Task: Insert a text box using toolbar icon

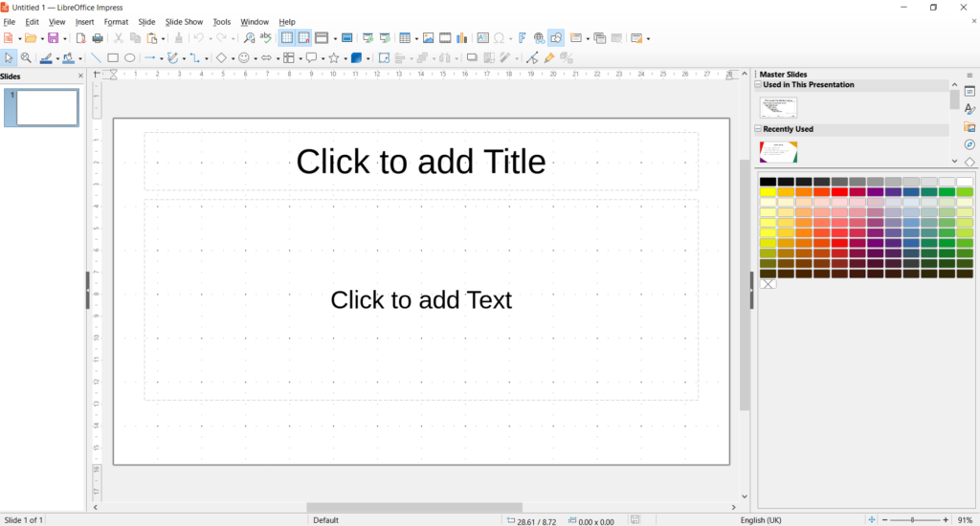Action: [x=482, y=38]
